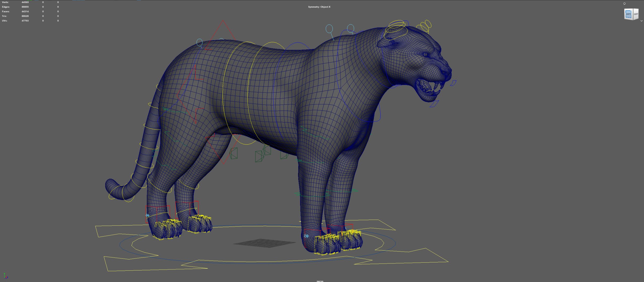The image size is (644, 282).
Task: Click the Verts count in the poly HUD
Action: click(x=25, y=2)
